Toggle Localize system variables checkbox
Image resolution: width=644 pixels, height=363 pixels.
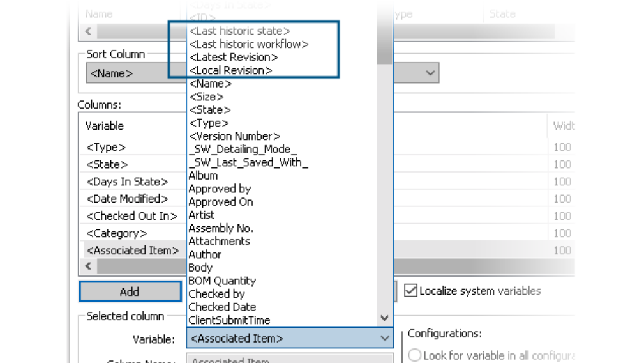[x=410, y=291]
